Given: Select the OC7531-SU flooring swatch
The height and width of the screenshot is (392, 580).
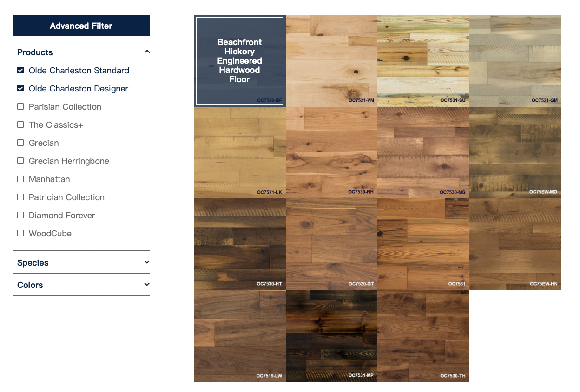Looking at the screenshot, I should 423,60.
